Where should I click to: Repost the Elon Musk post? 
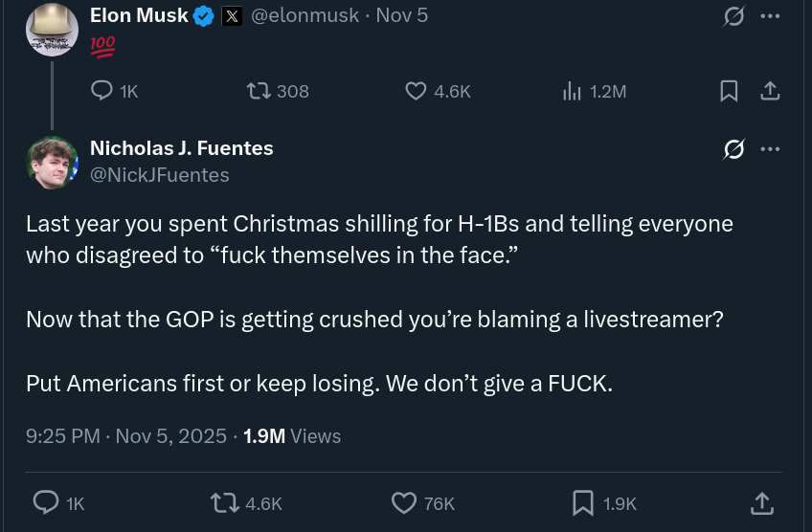259,91
